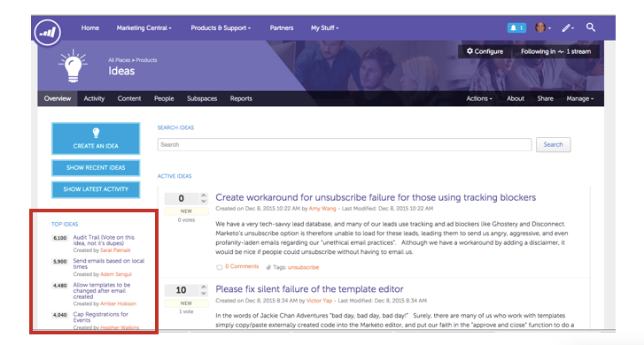Click the Configure gear button

pos(485,51)
